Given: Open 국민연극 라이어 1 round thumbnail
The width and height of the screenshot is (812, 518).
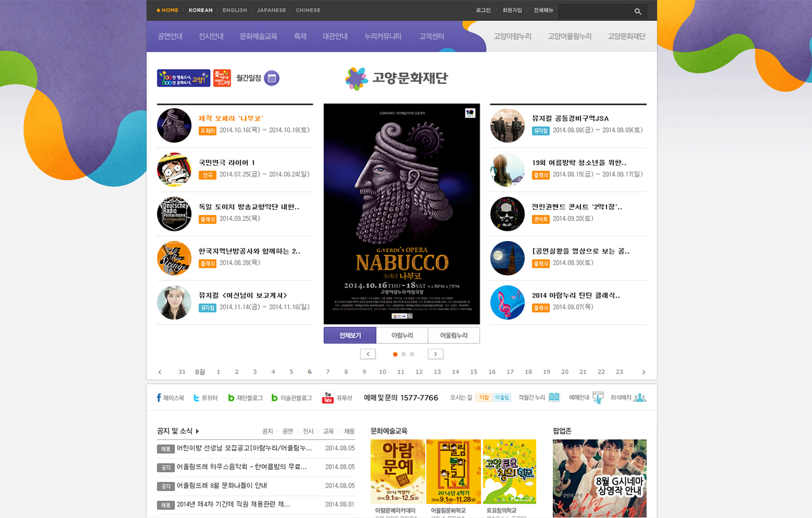Looking at the screenshot, I should tap(174, 170).
